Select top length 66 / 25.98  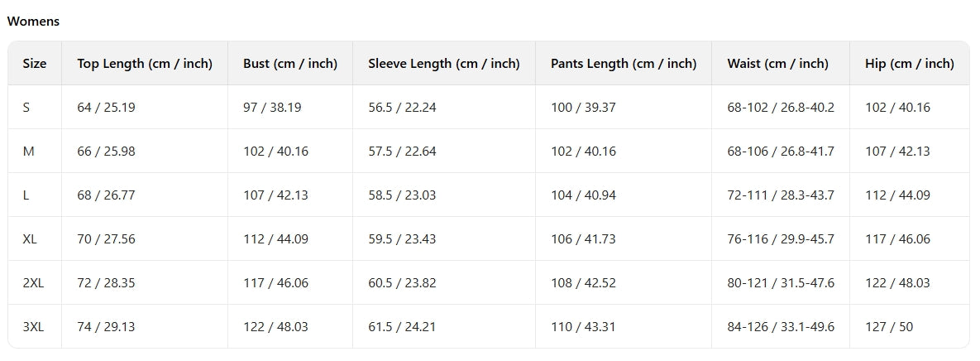[106, 152]
